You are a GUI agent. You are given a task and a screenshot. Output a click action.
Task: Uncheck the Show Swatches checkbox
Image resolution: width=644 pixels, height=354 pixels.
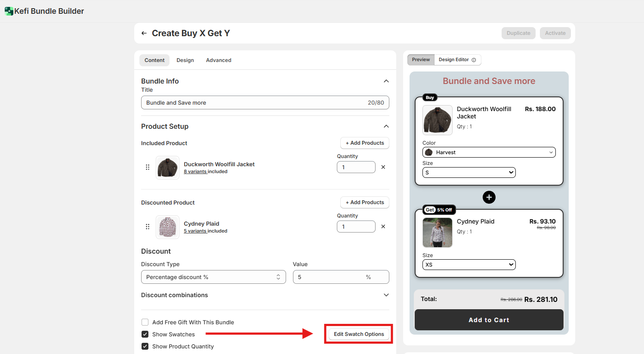(x=145, y=334)
